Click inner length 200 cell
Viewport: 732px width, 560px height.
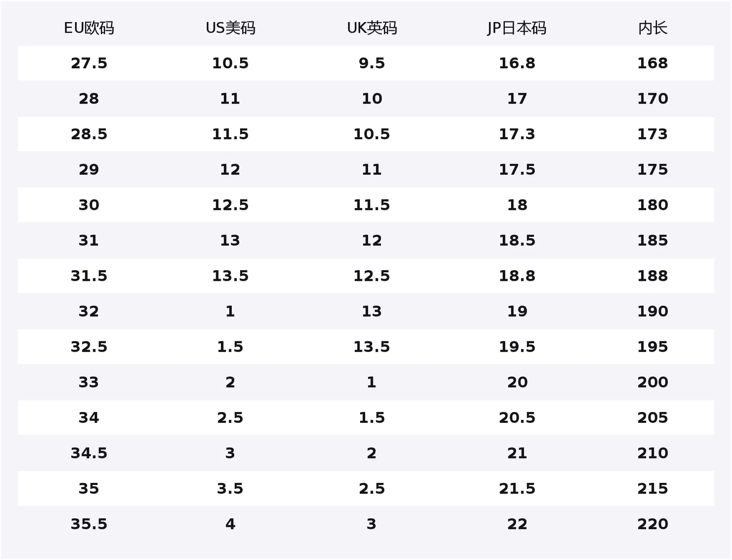coord(652,382)
